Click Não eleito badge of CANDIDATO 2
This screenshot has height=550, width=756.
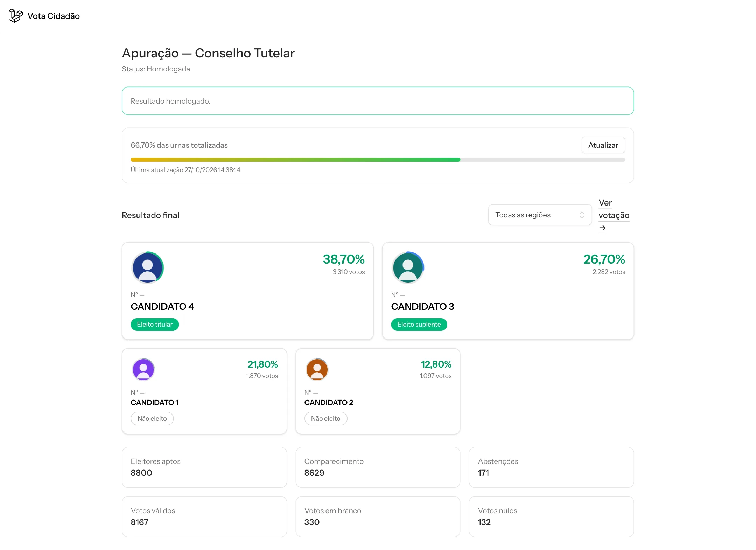(x=325, y=419)
